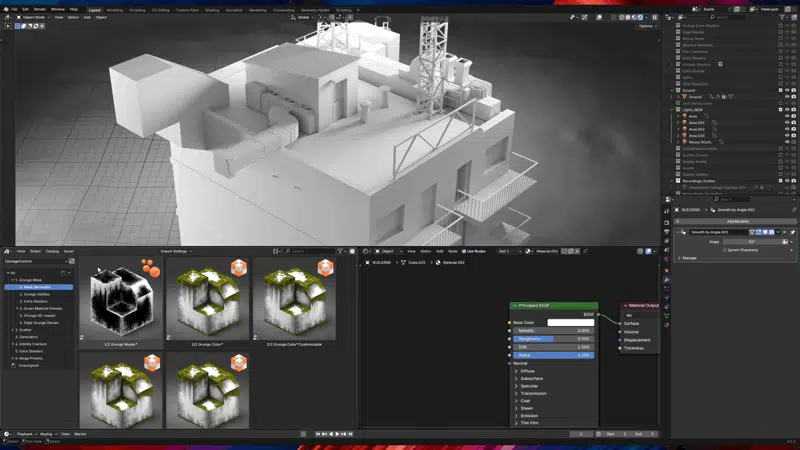Open the Window menu
Image resolution: width=800 pixels, height=450 pixels.
(x=58, y=9)
